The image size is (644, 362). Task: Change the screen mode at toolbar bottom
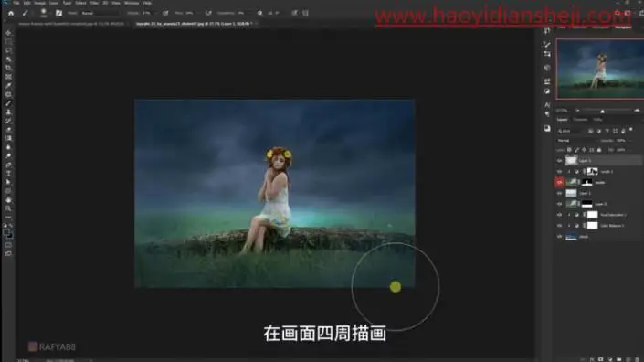click(x=8, y=254)
